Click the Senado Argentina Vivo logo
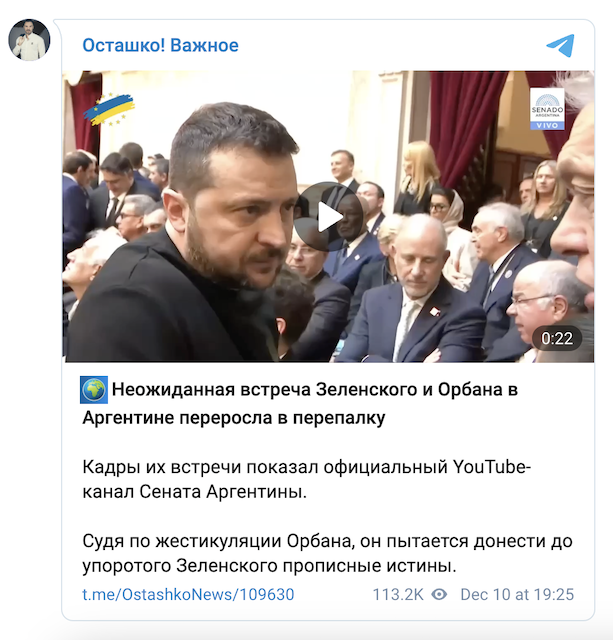This screenshot has height=640, width=613. (547, 109)
